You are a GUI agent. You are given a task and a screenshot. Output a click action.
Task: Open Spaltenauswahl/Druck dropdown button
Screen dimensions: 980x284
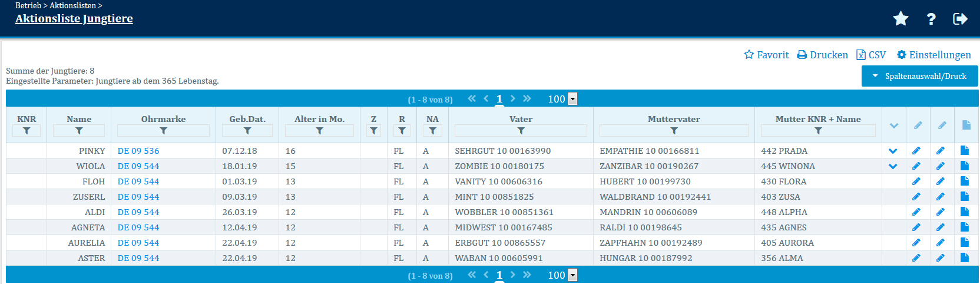click(919, 76)
